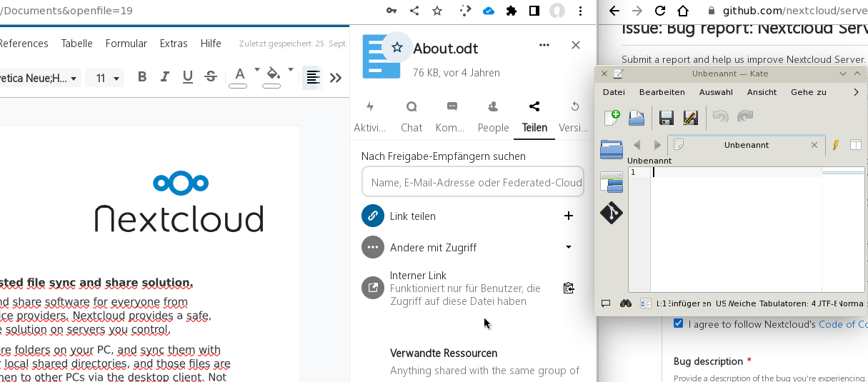Mark About.odt as favorite with star
868x382 pixels.
tap(397, 47)
